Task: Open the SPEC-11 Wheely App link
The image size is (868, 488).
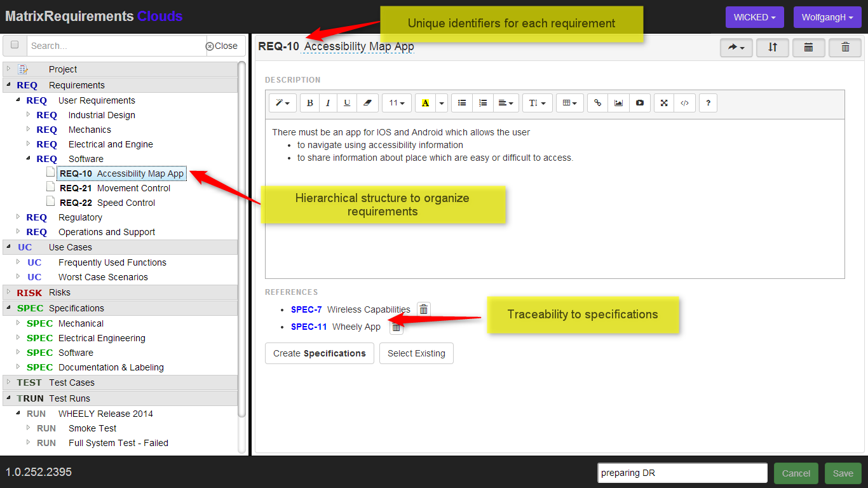Action: tap(336, 327)
